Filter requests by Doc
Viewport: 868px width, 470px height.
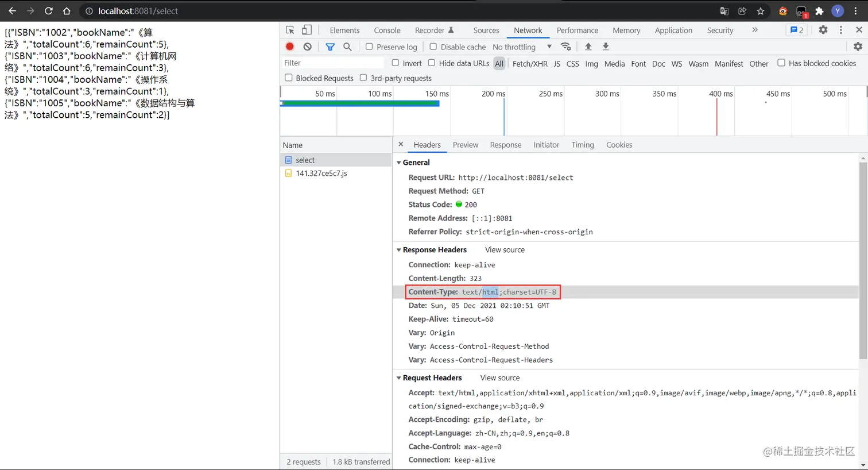(659, 64)
